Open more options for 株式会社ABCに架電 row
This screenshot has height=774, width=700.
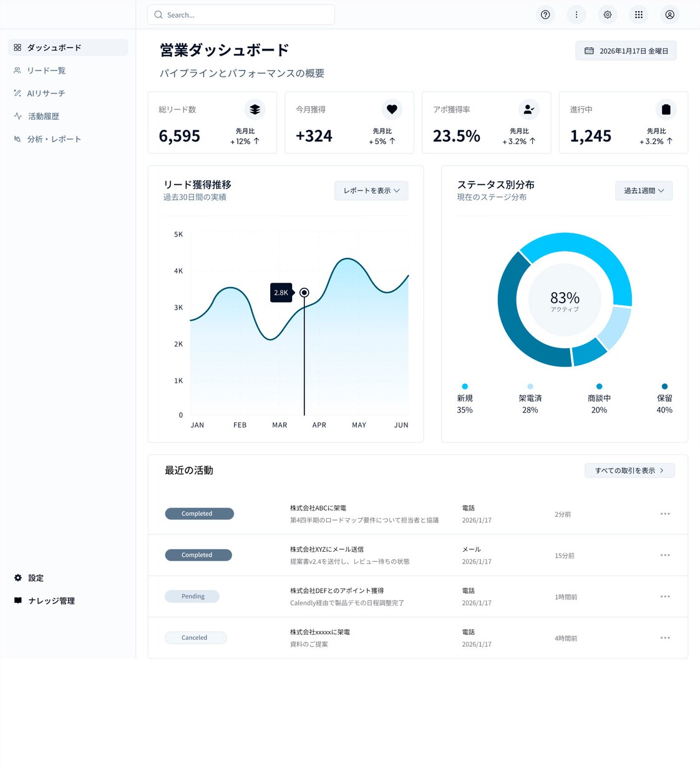tap(665, 514)
